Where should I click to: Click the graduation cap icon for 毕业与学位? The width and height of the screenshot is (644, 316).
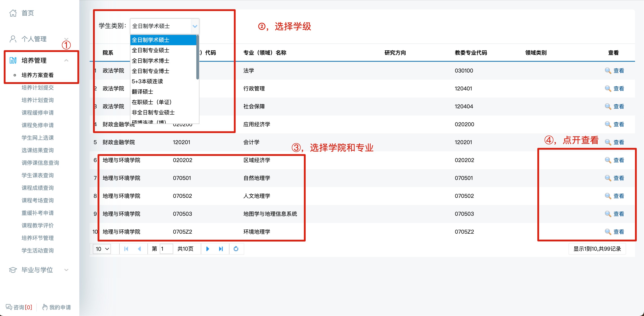pos(13,270)
